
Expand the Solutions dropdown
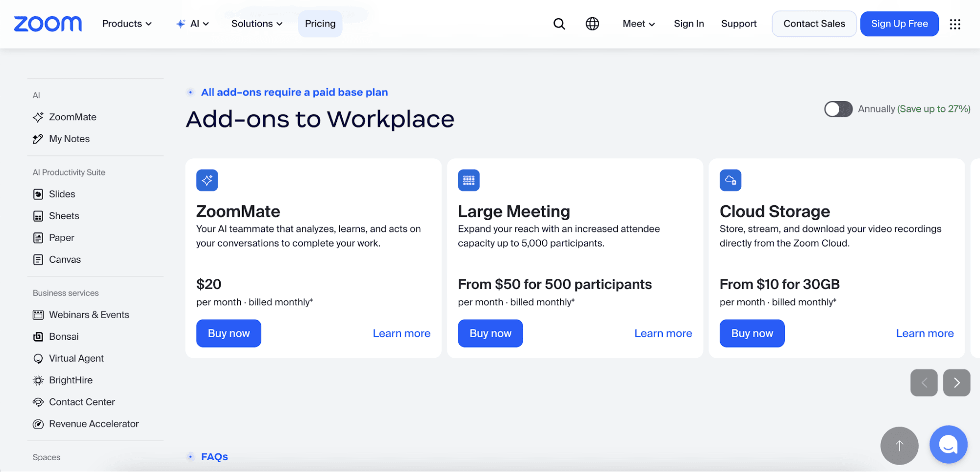pos(257,24)
